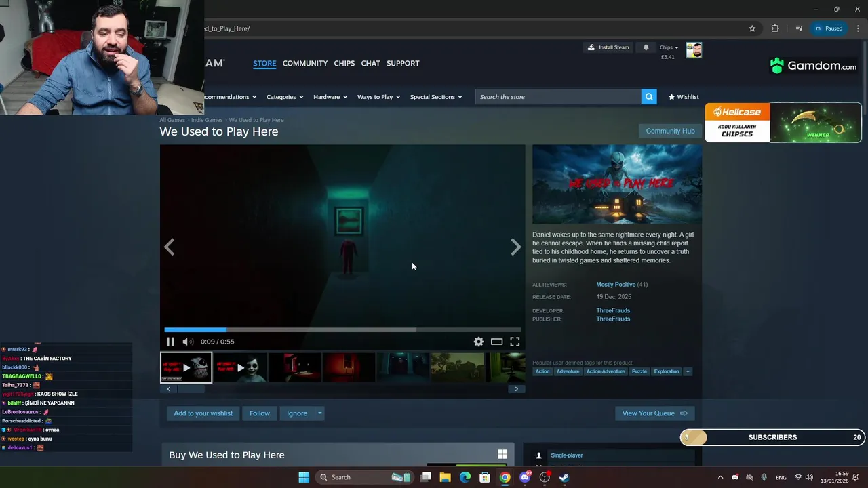868x488 pixels.
Task: Open the STORE tab
Action: tap(264, 63)
